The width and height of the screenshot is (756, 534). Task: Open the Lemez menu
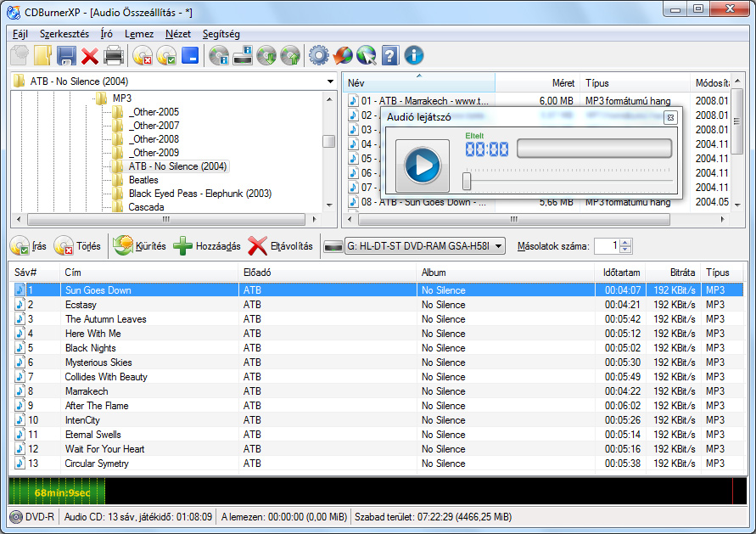(x=139, y=34)
